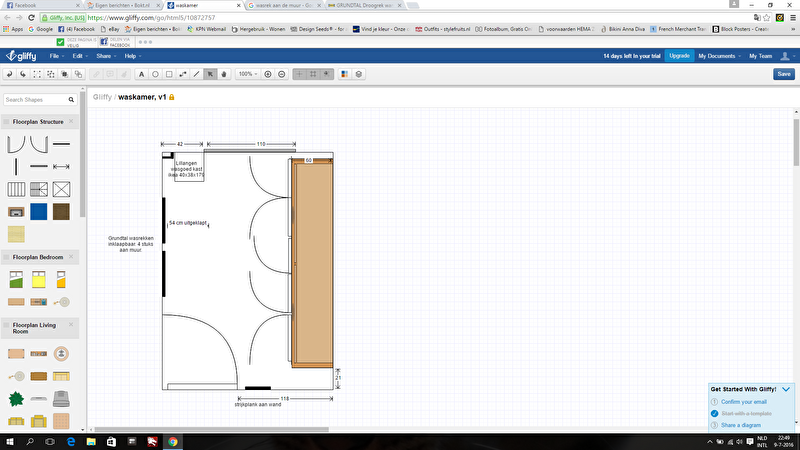This screenshot has height=450, width=800.
Task: Open File Explorer from the taskbar
Action: pyautogui.click(x=91, y=441)
